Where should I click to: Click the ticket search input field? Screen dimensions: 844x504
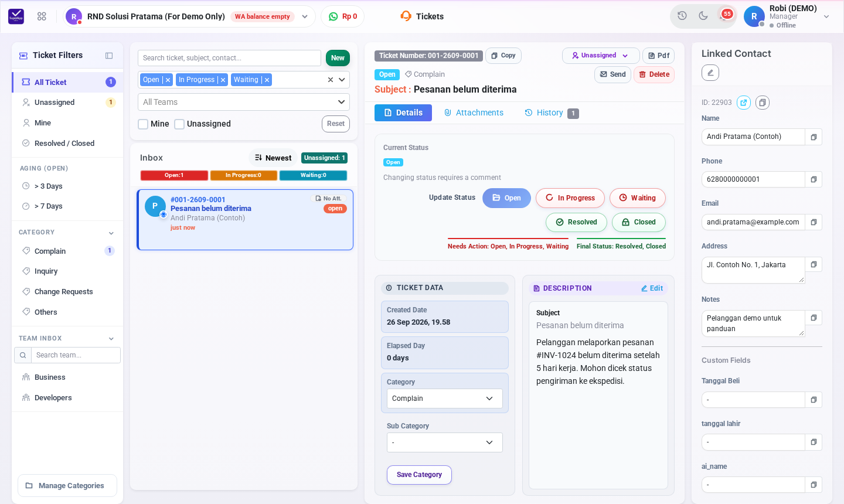coord(229,58)
